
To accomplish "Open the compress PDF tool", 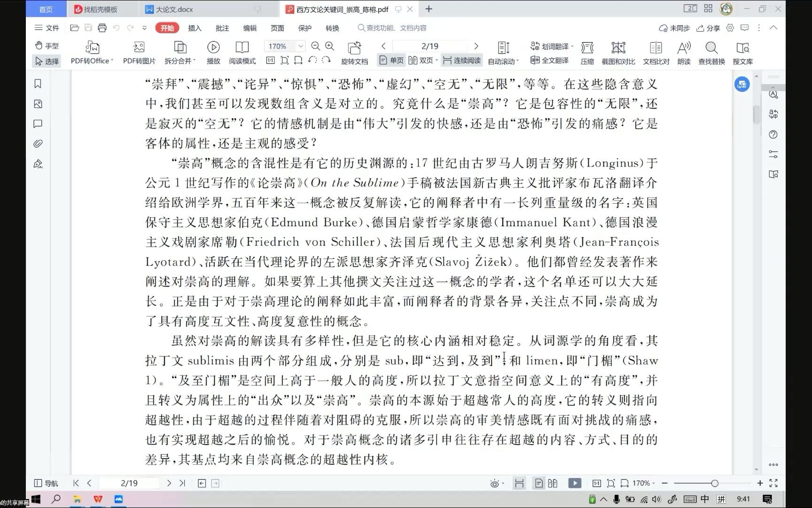I will coord(587,53).
